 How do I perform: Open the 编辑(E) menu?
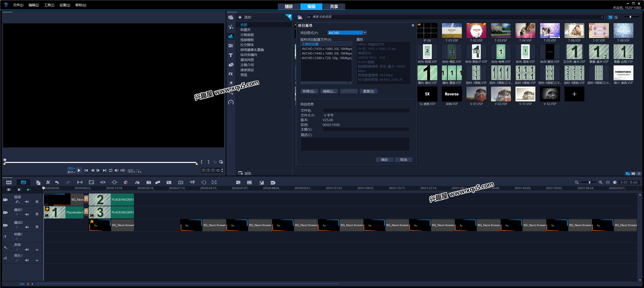[x=34, y=5]
